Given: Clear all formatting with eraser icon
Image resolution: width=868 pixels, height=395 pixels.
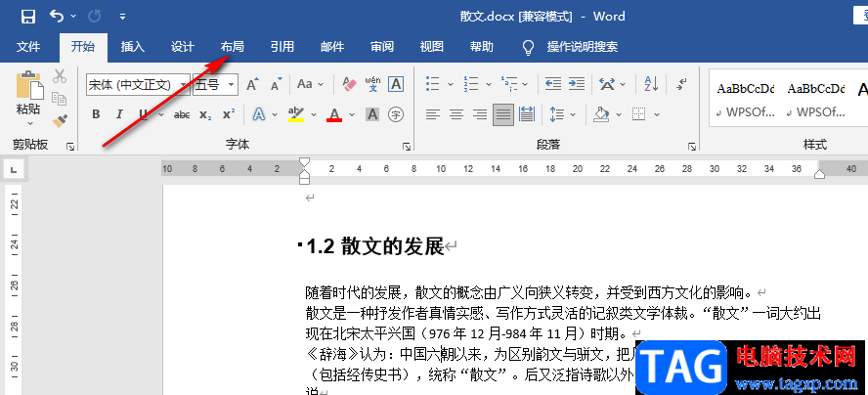Looking at the screenshot, I should (349, 84).
